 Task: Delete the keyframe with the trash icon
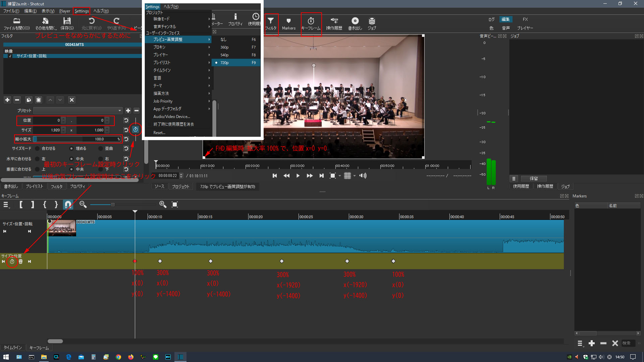(21, 261)
